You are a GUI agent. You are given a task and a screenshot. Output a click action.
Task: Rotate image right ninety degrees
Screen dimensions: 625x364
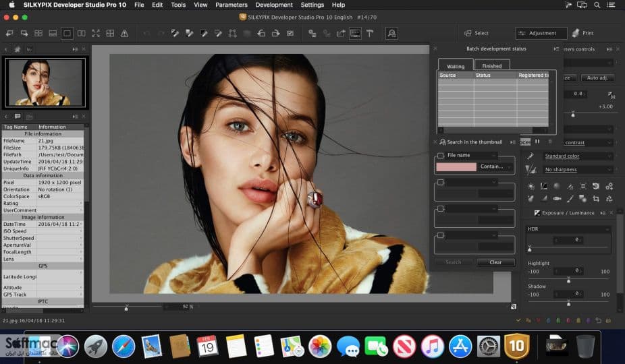click(275, 34)
